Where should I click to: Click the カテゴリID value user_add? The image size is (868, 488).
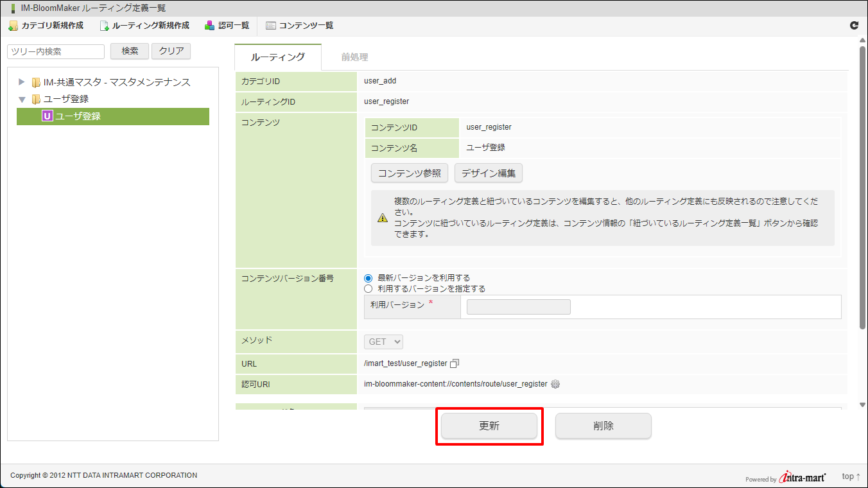tap(380, 81)
